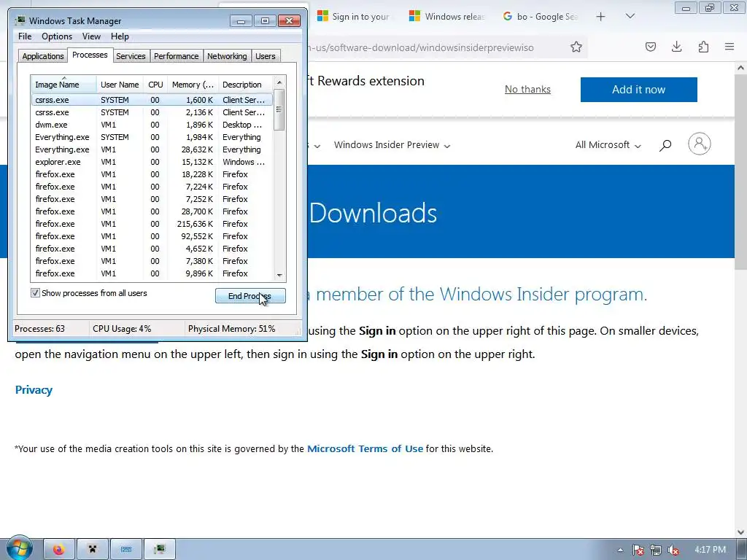Click the browser page scrollbar thumb
The image size is (747, 560).
pyautogui.click(x=741, y=171)
